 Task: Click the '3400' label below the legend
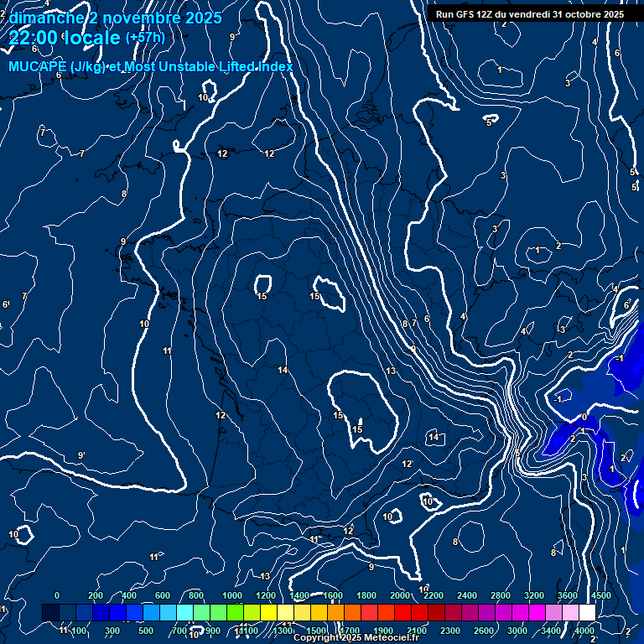pos(551,631)
